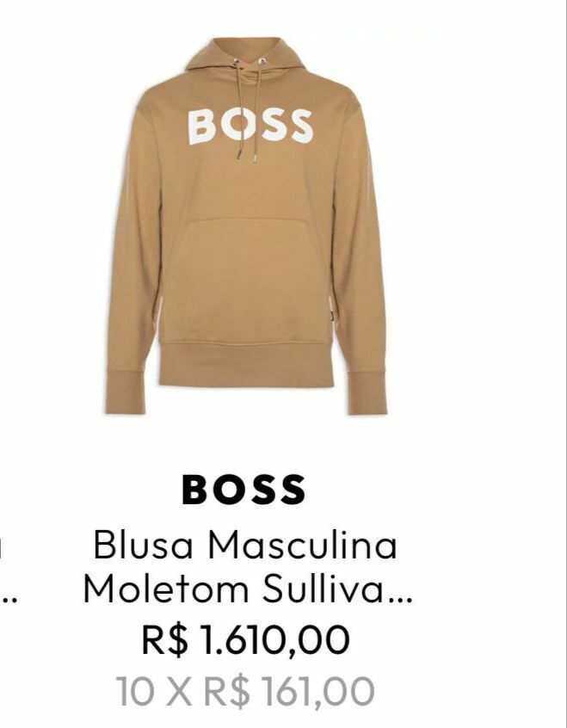Click the right sleeve cuff of hoodie
Screen dimensions: 567x728
[367, 392]
